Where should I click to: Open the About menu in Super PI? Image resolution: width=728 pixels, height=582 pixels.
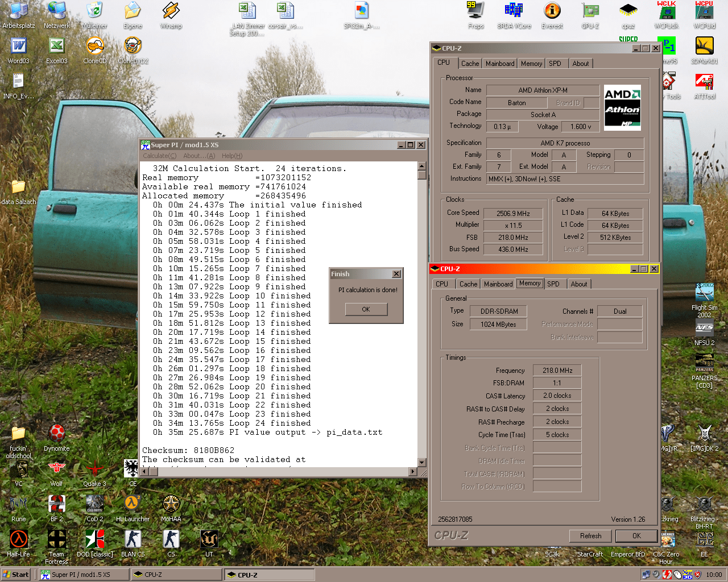199,156
